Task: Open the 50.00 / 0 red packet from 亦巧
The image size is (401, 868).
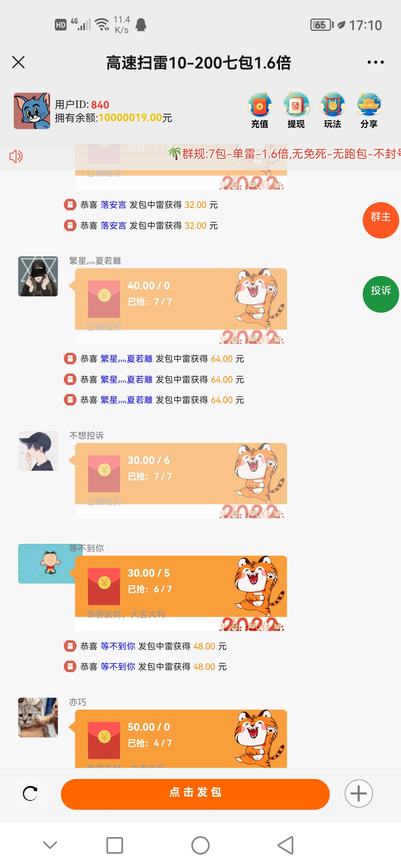Action: tap(181, 739)
